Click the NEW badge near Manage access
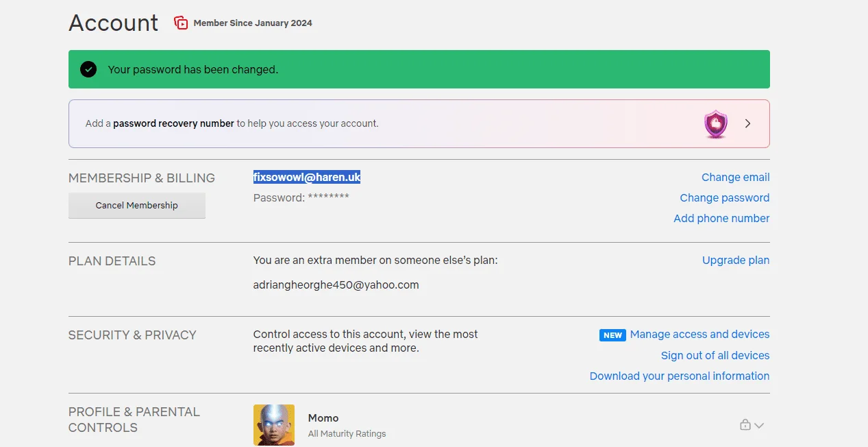Viewport: 868px width, 447px height. tap(612, 335)
